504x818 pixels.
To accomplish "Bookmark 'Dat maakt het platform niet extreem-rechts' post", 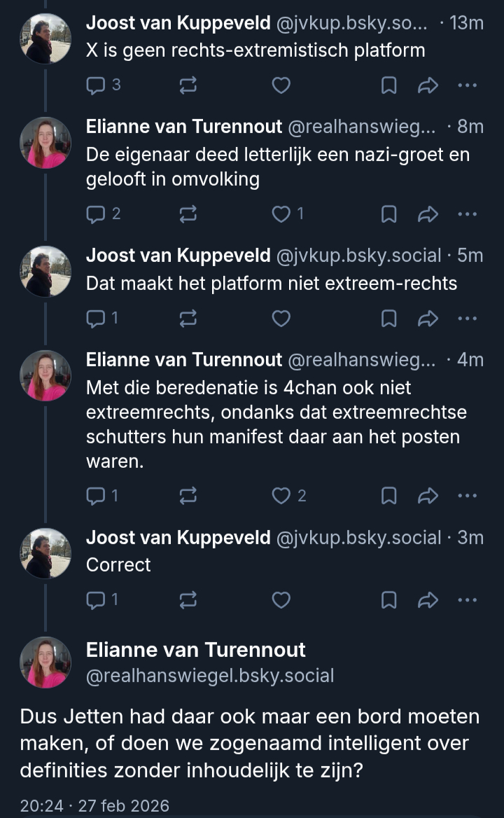I will 388,319.
